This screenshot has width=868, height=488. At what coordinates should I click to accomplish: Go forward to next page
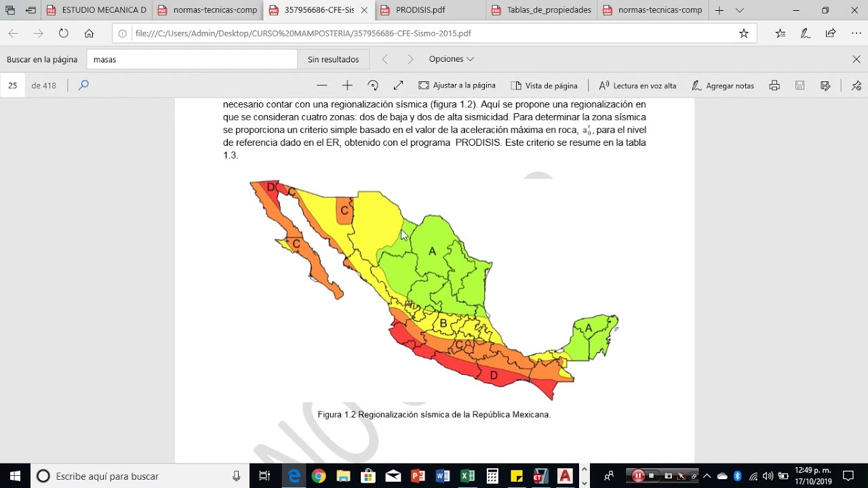pos(38,33)
